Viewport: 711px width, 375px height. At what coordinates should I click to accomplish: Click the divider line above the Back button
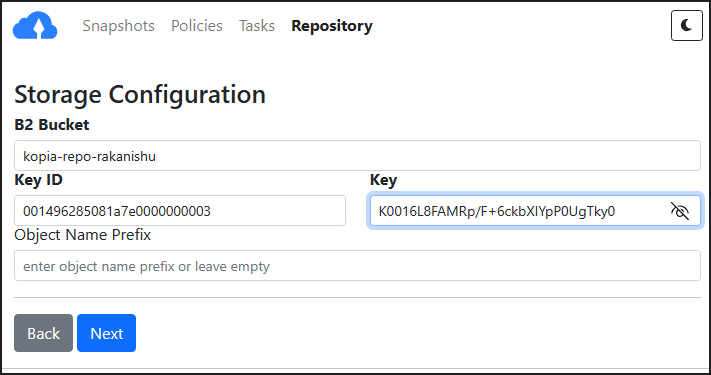pyautogui.click(x=357, y=297)
